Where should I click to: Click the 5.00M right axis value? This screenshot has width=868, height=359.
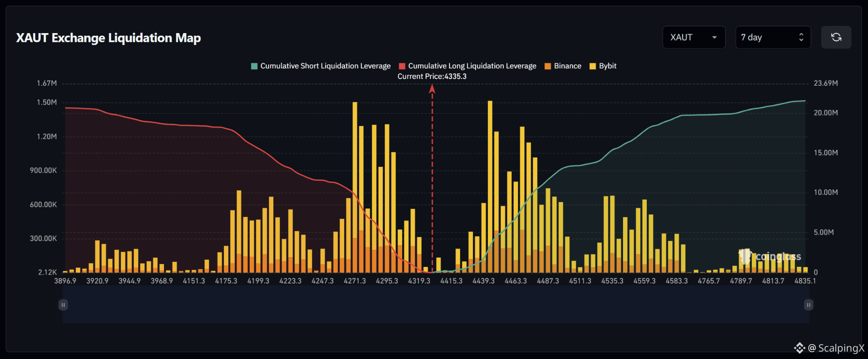(x=824, y=233)
